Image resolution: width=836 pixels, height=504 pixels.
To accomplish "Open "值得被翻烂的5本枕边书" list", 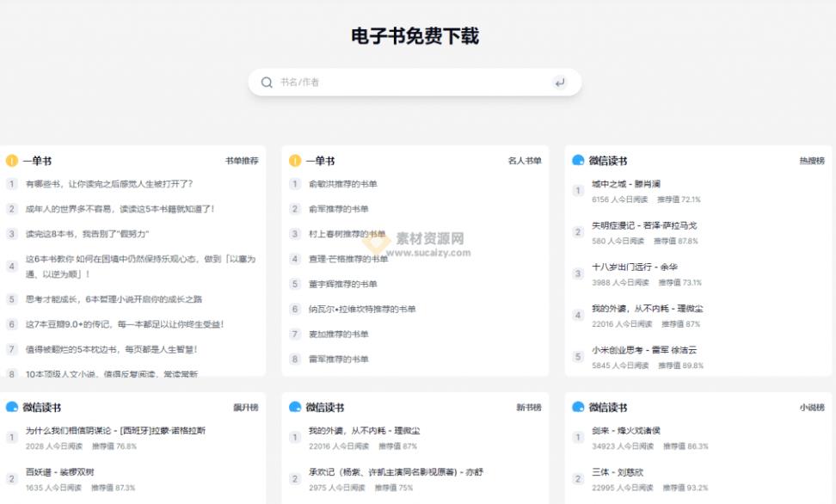I will click(112, 349).
